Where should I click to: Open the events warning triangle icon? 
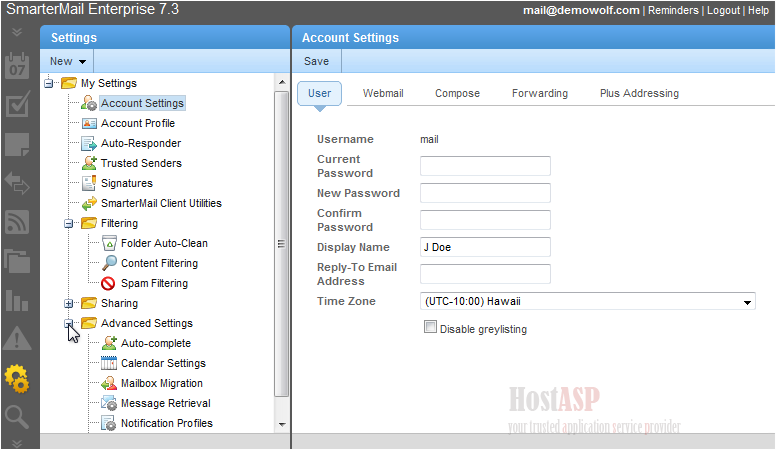[17, 339]
